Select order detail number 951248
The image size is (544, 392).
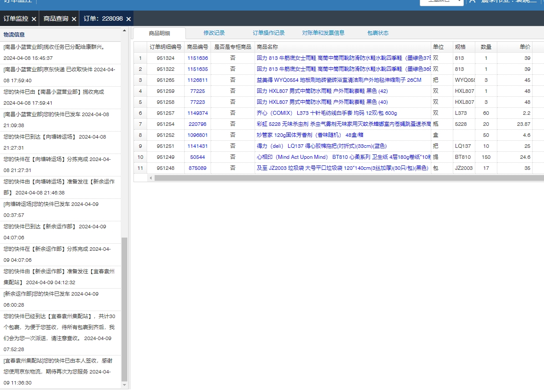point(166,168)
